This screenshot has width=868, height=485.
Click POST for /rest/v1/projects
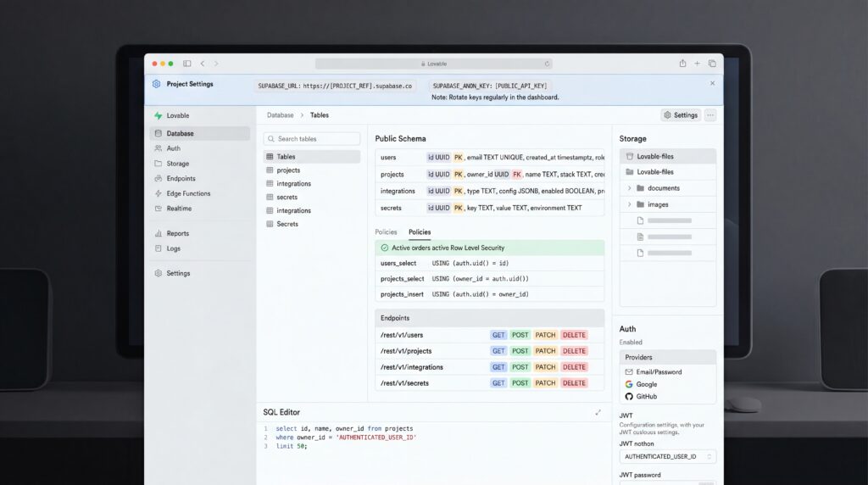(520, 351)
